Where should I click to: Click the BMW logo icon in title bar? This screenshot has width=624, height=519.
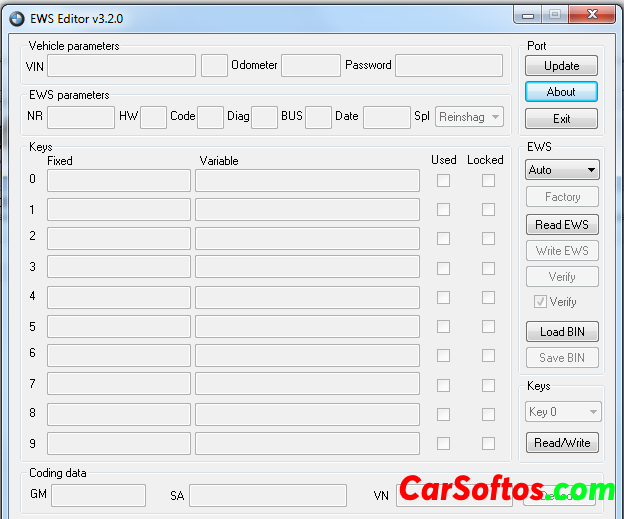pos(16,17)
